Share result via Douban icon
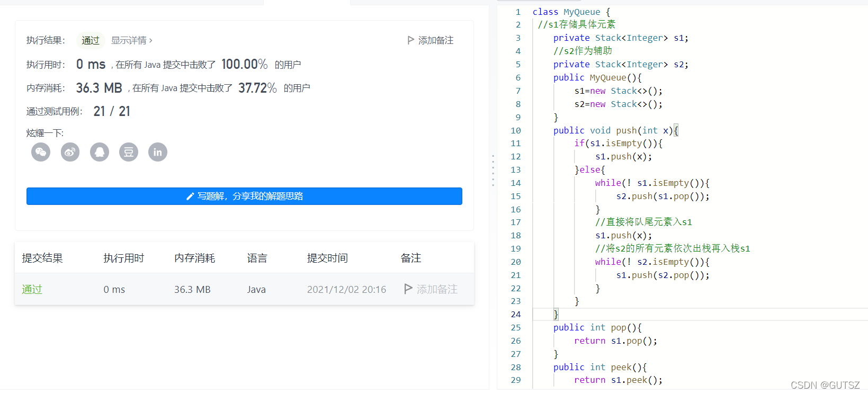The height and width of the screenshot is (394, 868). pos(129,153)
